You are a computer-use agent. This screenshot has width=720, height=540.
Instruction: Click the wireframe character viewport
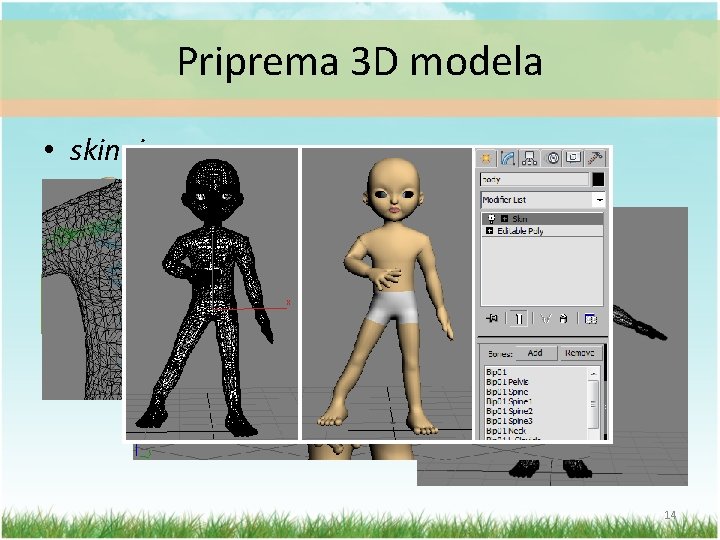212,294
